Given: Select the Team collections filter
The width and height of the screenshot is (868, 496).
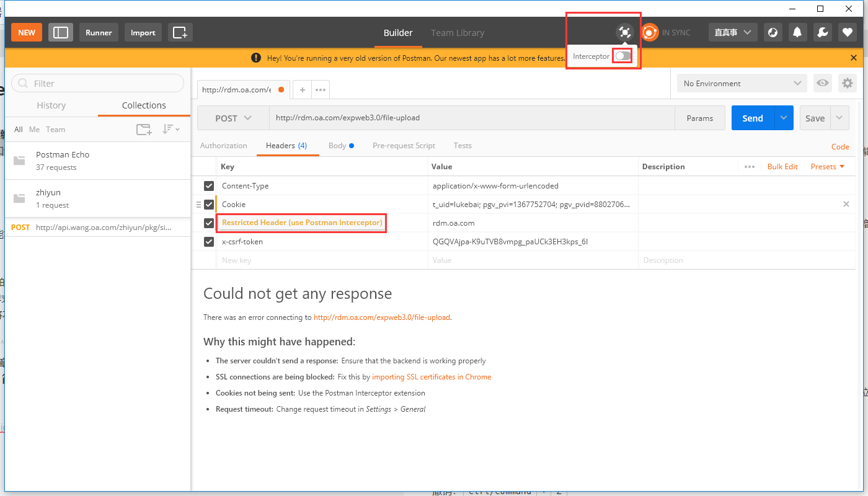Looking at the screenshot, I should pos(55,130).
